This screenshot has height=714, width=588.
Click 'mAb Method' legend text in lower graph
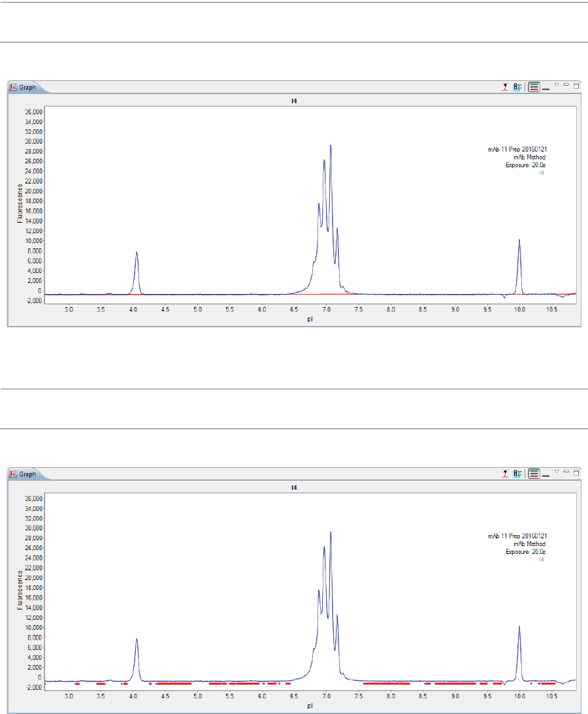click(x=530, y=544)
